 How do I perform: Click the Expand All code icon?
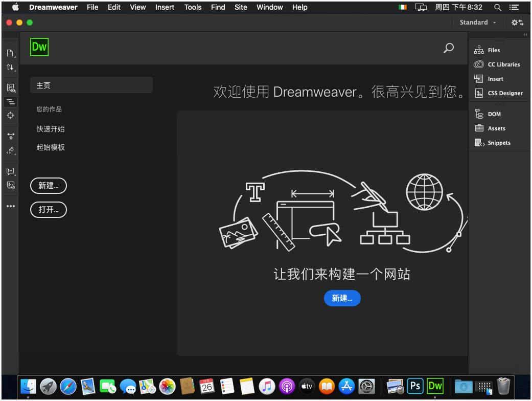click(x=11, y=136)
